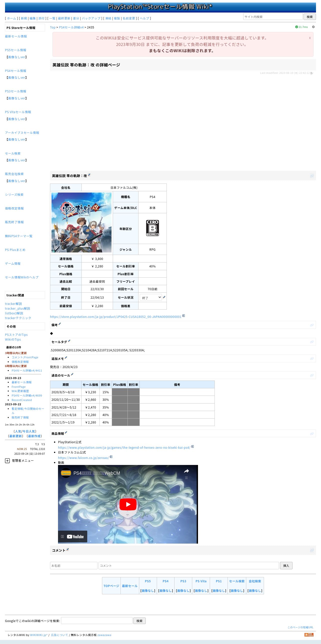This screenshot has width=321, height=644.
Task: Click edit pencil next to 英雄伝説 零の軌跡：改 heading
Action: (89, 175)
